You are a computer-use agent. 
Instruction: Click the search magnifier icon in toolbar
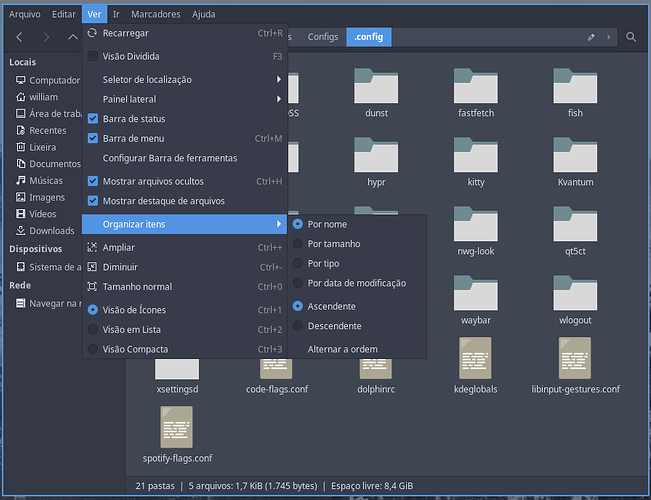[631, 37]
